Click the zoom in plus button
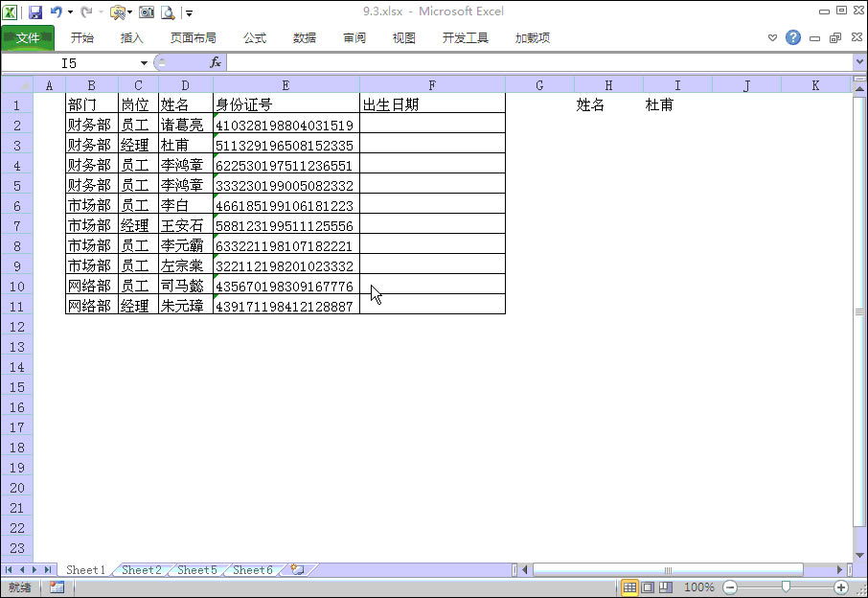 (x=841, y=587)
